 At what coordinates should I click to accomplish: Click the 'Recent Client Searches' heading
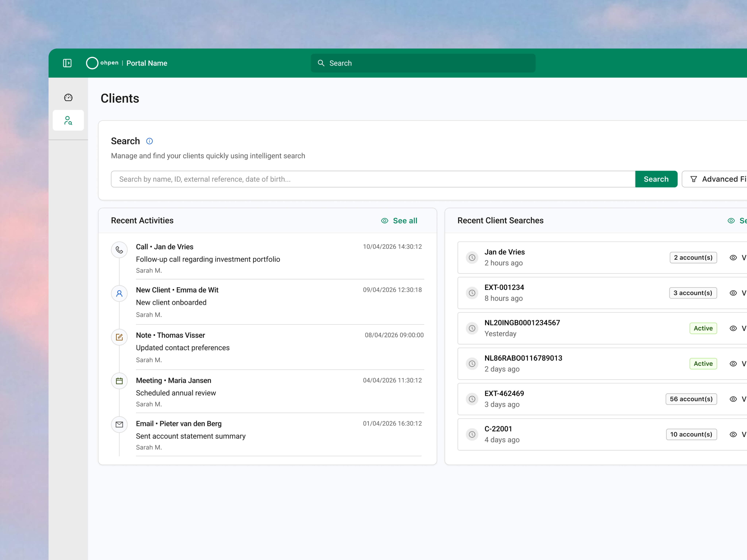tap(500, 220)
